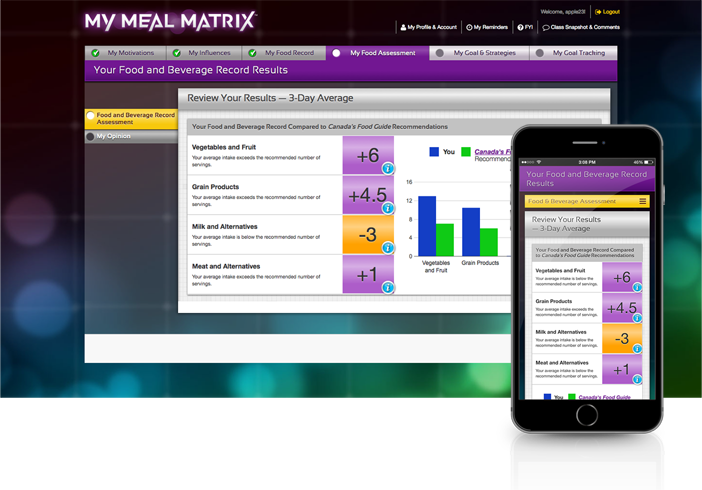Select My Food Assessment tab
The image size is (702, 490).
[377, 53]
